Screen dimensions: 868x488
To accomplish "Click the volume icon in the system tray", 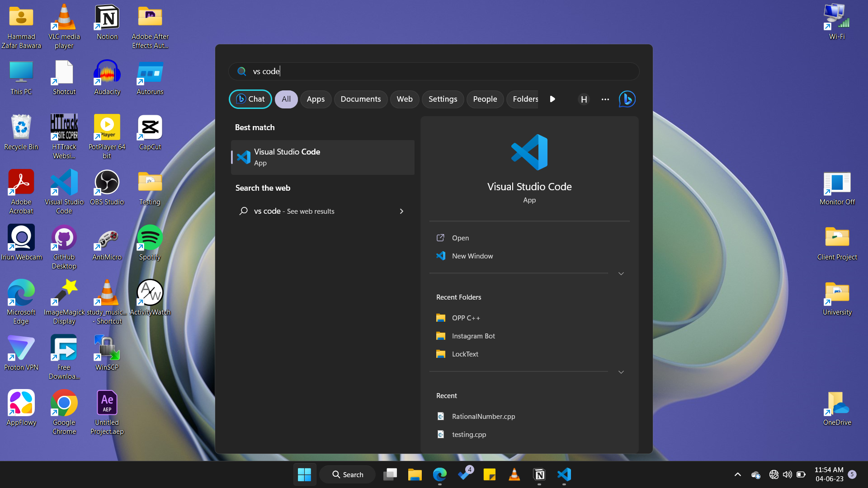I will [x=787, y=474].
